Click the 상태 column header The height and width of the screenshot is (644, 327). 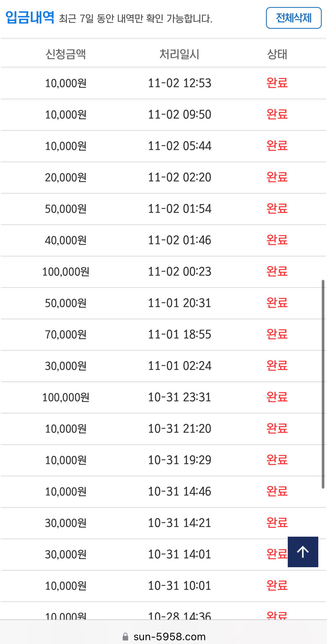point(277,54)
